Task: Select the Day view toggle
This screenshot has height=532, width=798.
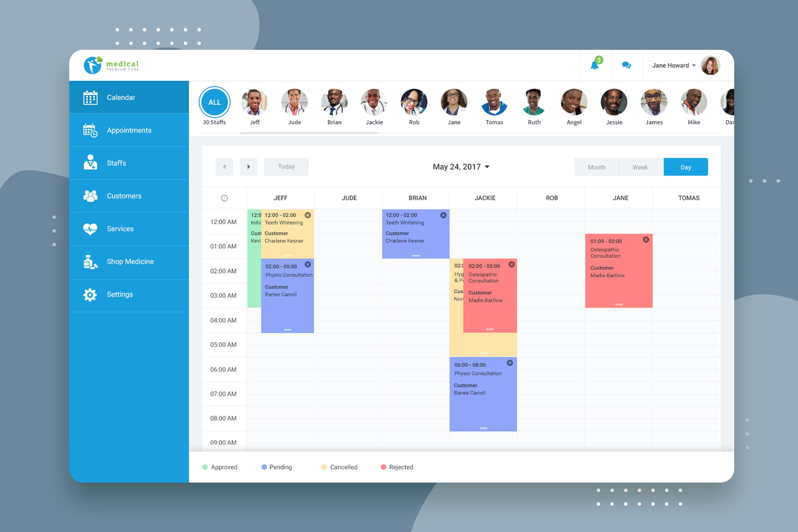Action: pyautogui.click(x=685, y=166)
